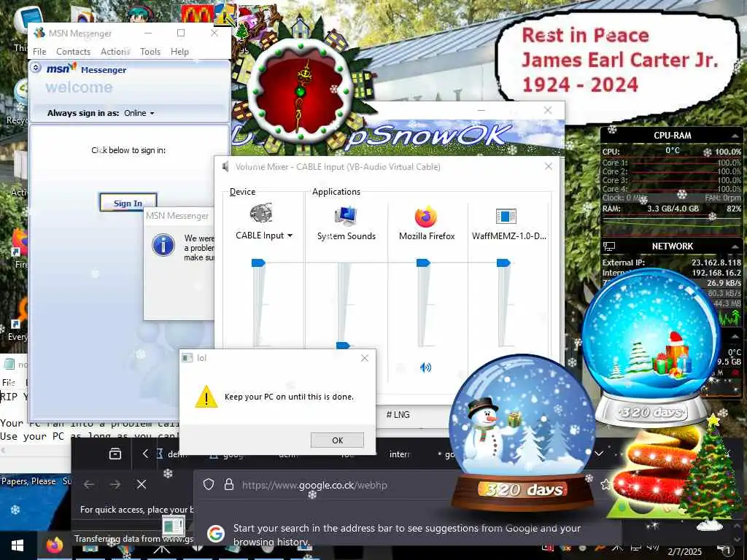This screenshot has height=560, width=747.
Task: Go forward in Firefox
Action: coord(115,484)
